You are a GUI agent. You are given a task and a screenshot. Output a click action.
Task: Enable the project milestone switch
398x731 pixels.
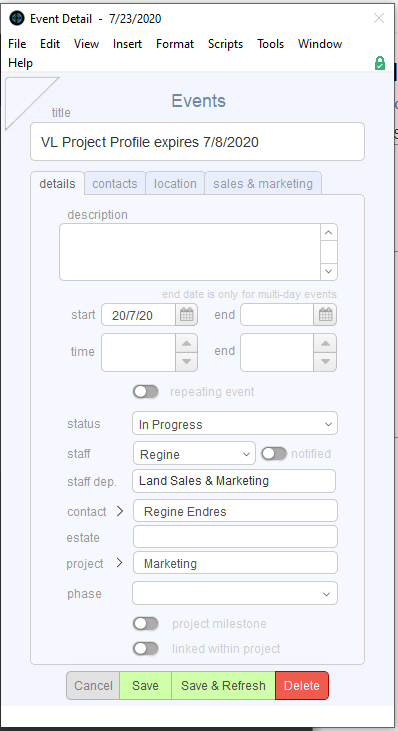click(x=146, y=624)
